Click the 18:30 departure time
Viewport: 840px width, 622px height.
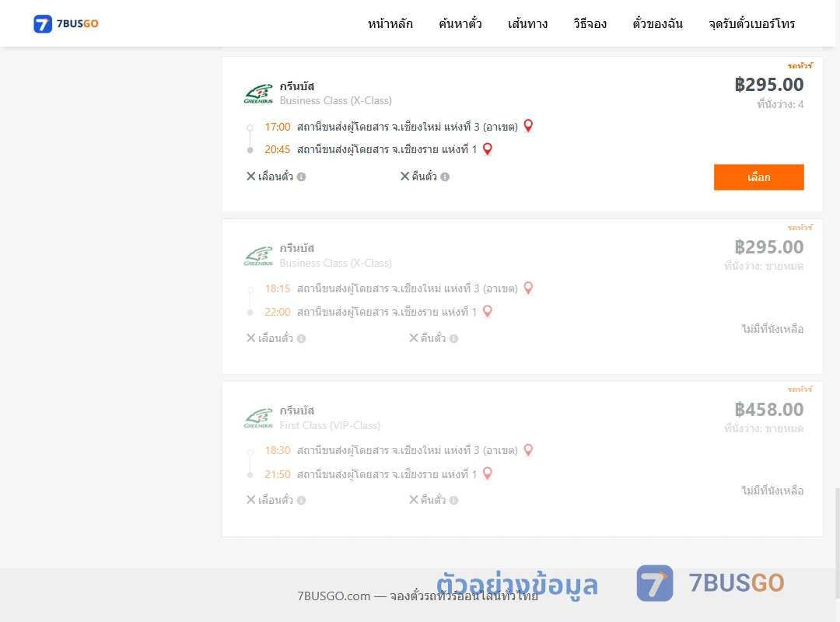pyautogui.click(x=278, y=451)
